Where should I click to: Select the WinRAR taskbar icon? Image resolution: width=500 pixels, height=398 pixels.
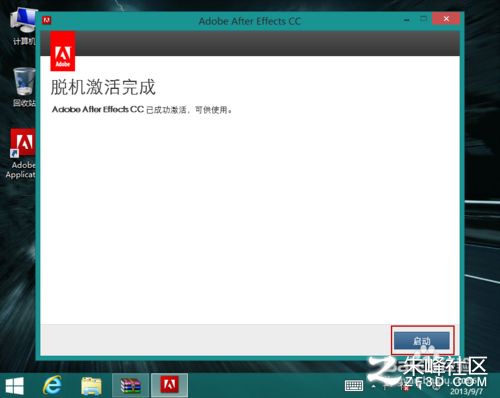[x=131, y=386]
